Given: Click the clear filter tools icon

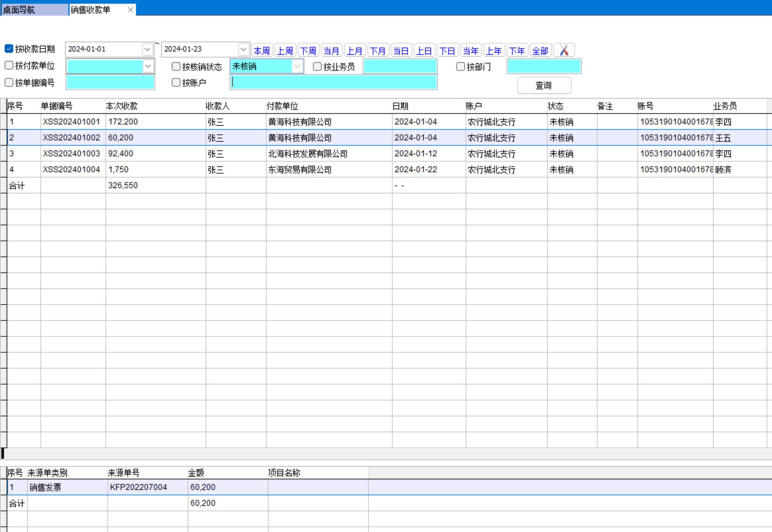Looking at the screenshot, I should coord(564,50).
